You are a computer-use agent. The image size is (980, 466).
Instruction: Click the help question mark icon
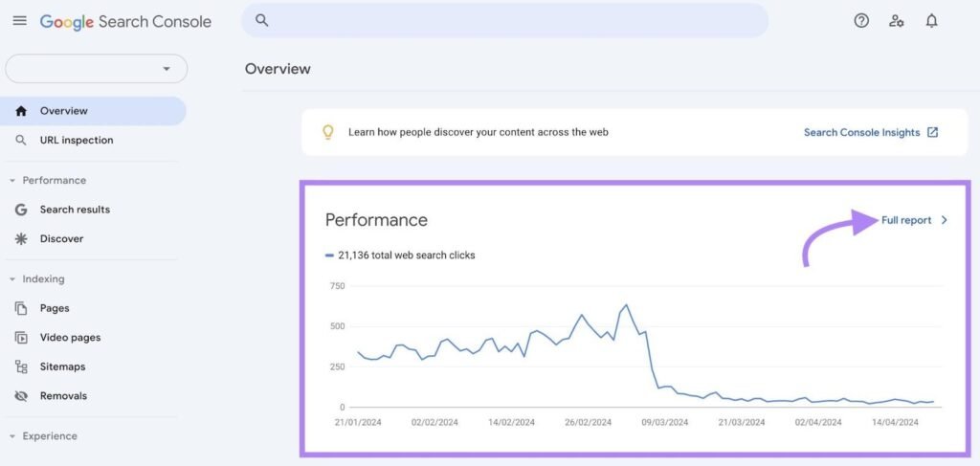861,21
